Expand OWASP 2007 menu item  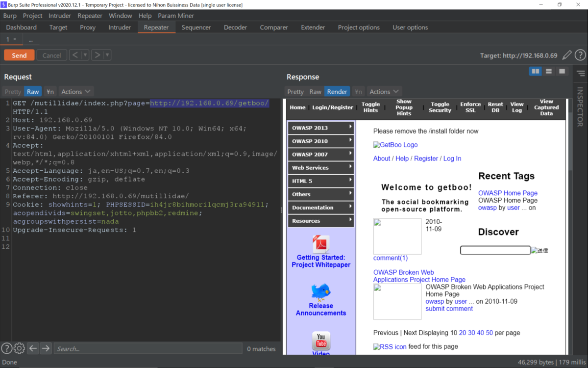pos(321,154)
